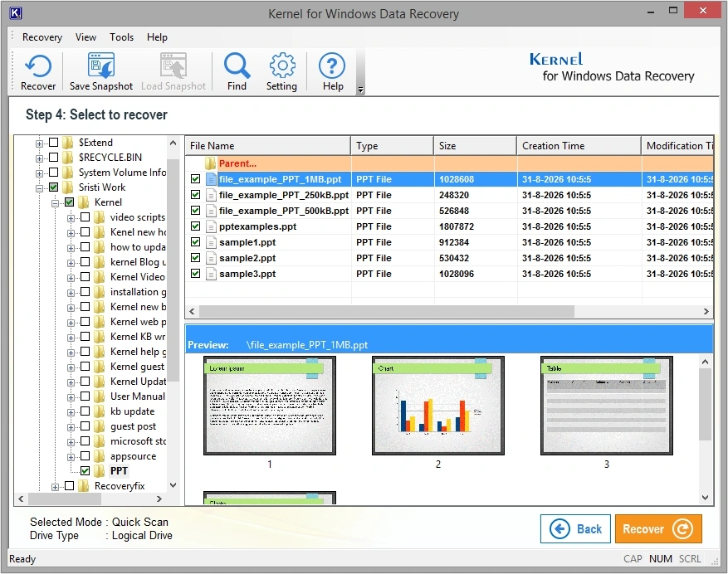The height and width of the screenshot is (574, 728).
Task: Click the video scripts folder icon
Action: coord(100,217)
